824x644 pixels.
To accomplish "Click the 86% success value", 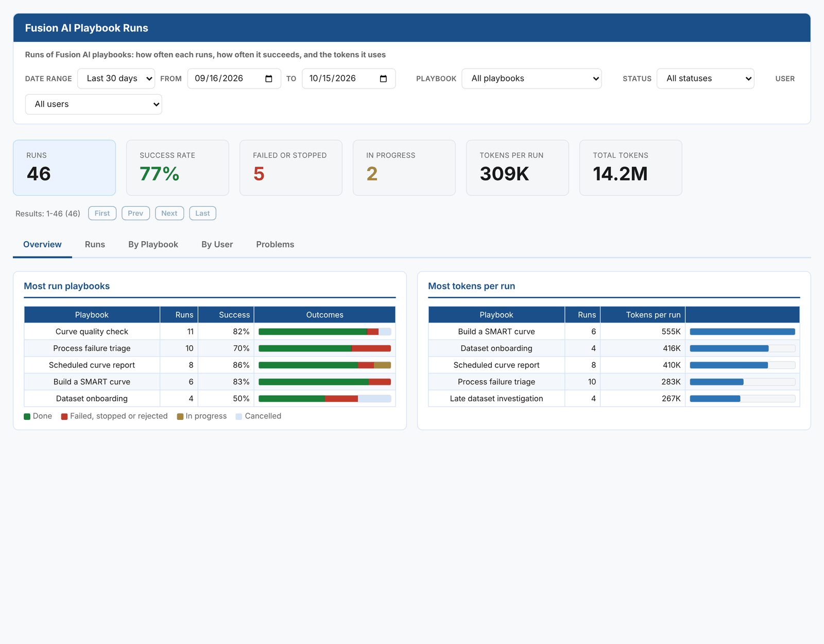I will coord(241,365).
